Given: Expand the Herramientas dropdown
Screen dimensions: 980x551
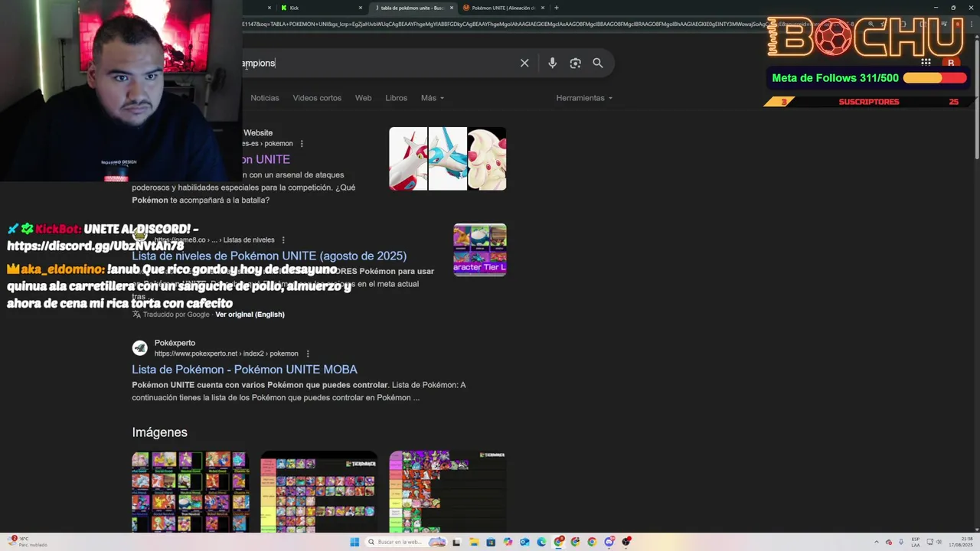Looking at the screenshot, I should tap(584, 98).
